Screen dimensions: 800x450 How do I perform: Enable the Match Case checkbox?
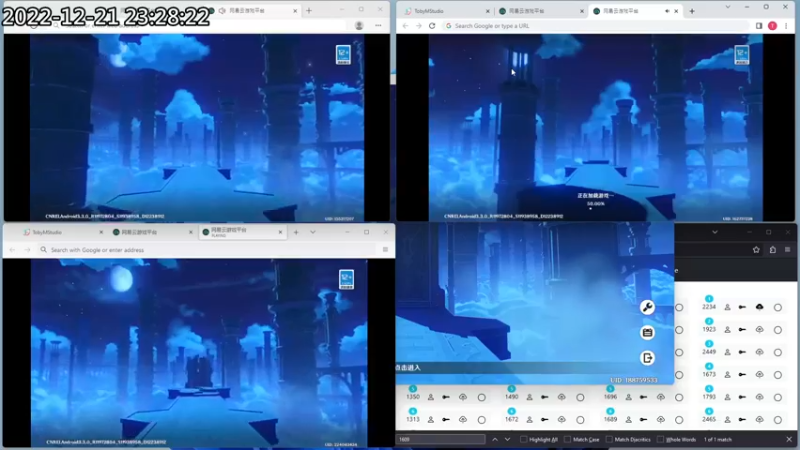tap(567, 439)
